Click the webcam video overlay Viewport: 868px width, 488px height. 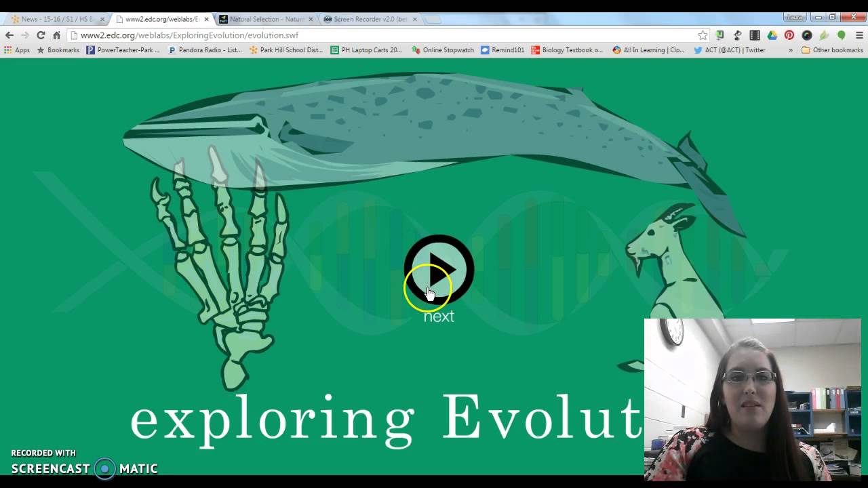click(753, 400)
